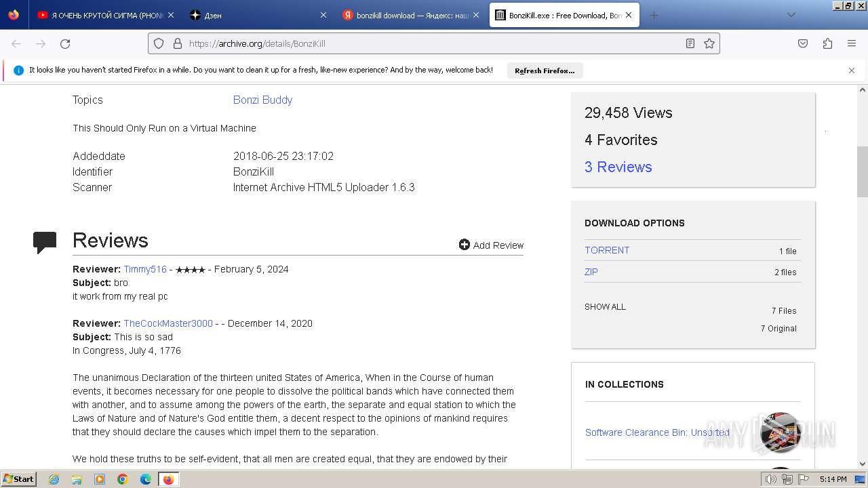The height and width of the screenshot is (488, 868).
Task: Open site tracking protection shield
Action: tap(159, 43)
